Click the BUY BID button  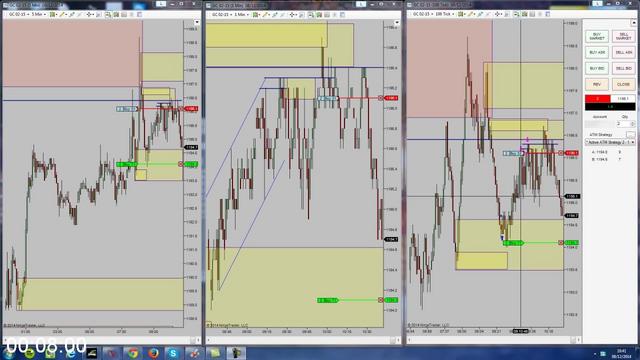click(597, 68)
